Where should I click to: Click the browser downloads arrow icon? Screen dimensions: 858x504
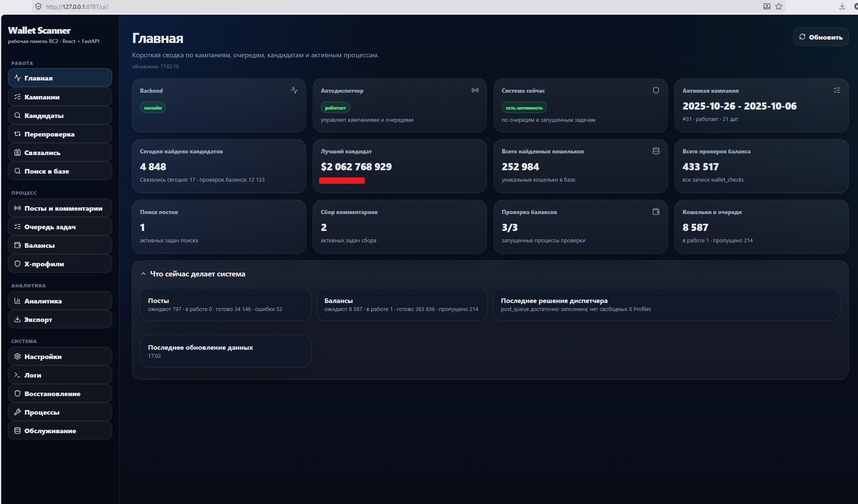842,6
